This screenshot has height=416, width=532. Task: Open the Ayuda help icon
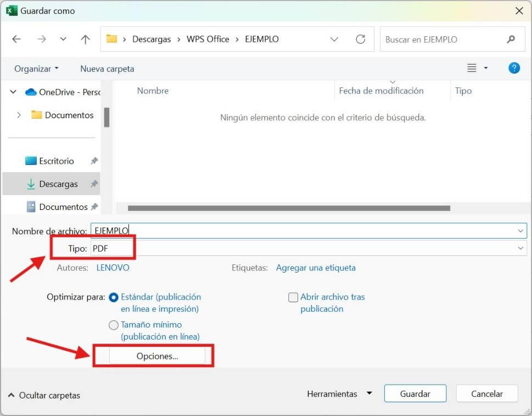pyautogui.click(x=514, y=68)
